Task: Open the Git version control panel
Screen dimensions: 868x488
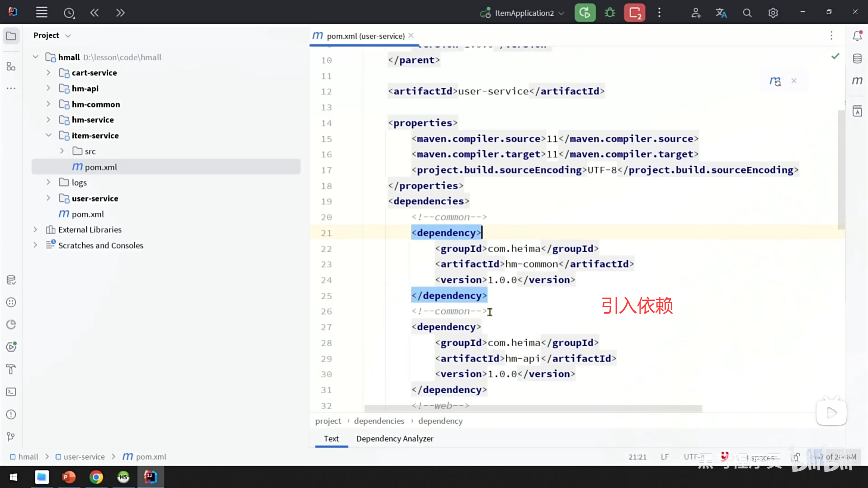Action: 11,436
